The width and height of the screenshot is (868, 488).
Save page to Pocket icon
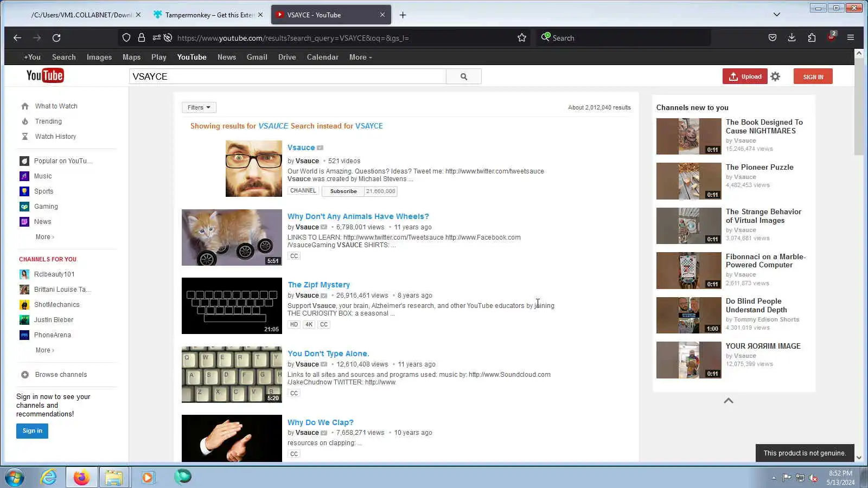pyautogui.click(x=773, y=38)
